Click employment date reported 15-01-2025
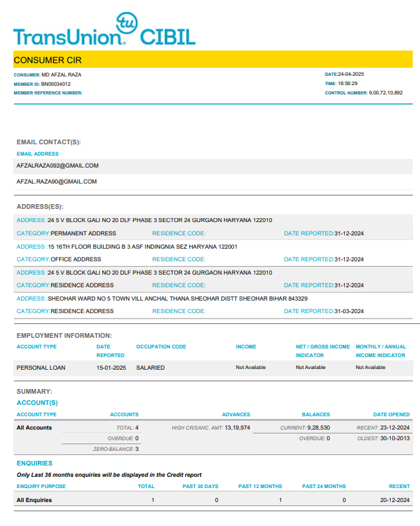Image resolution: width=420 pixels, height=526 pixels. tap(110, 368)
